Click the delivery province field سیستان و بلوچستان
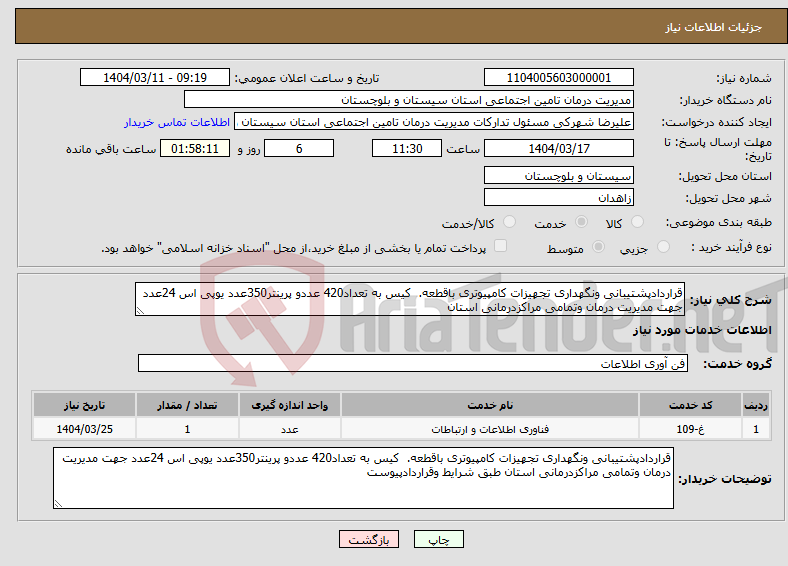This screenshot has width=788, height=566. coord(558,175)
